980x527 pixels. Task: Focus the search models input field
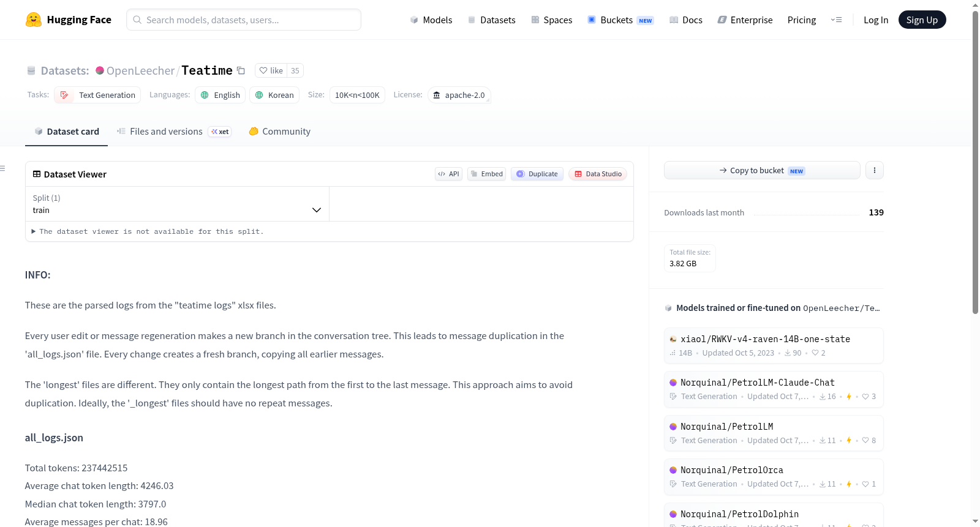[244, 20]
